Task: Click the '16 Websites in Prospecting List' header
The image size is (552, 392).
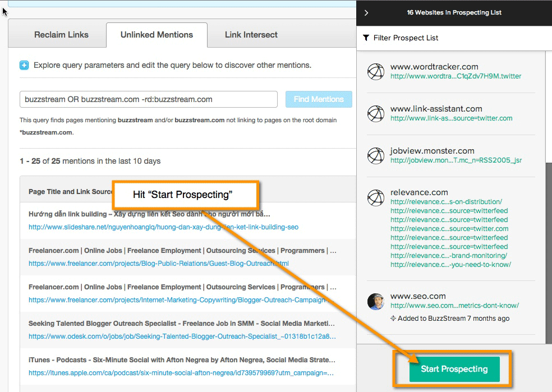Action: (x=454, y=13)
